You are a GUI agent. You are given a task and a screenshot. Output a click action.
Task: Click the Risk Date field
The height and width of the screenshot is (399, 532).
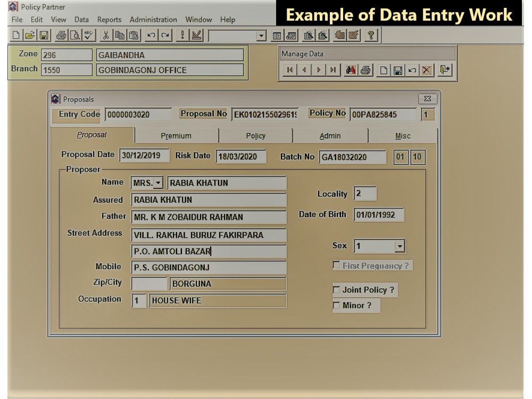(241, 156)
